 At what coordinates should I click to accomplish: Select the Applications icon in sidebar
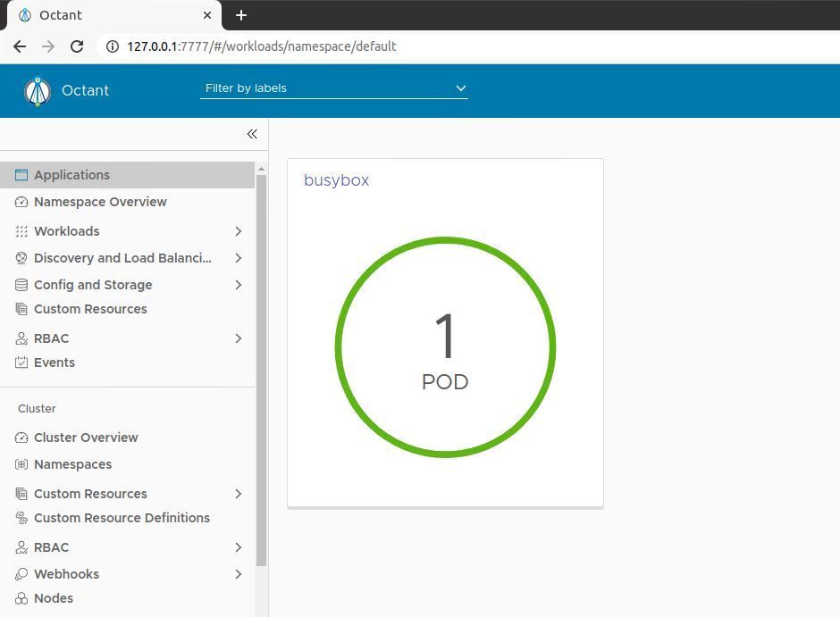click(x=21, y=174)
